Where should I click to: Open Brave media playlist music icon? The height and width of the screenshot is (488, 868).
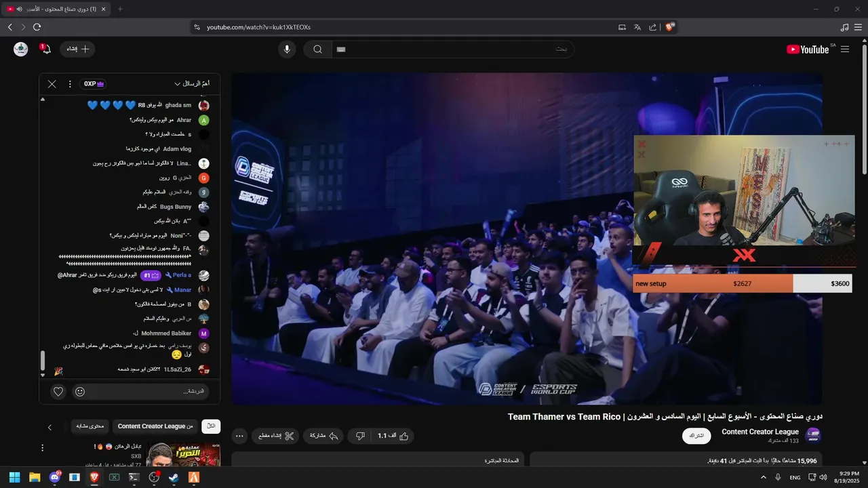coord(844,27)
